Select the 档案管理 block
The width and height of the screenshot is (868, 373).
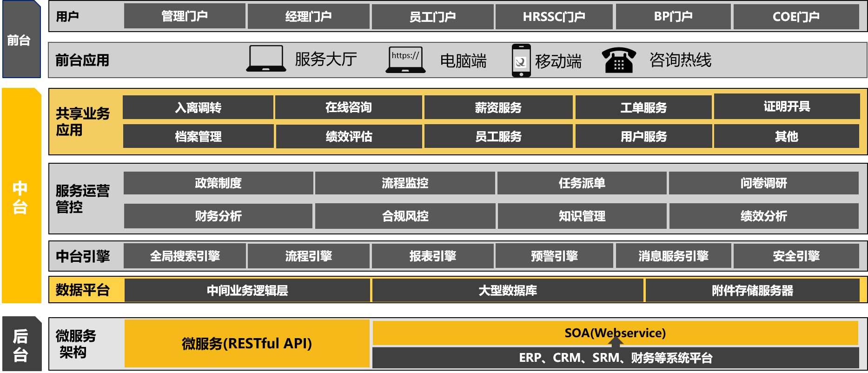pyautogui.click(x=198, y=136)
